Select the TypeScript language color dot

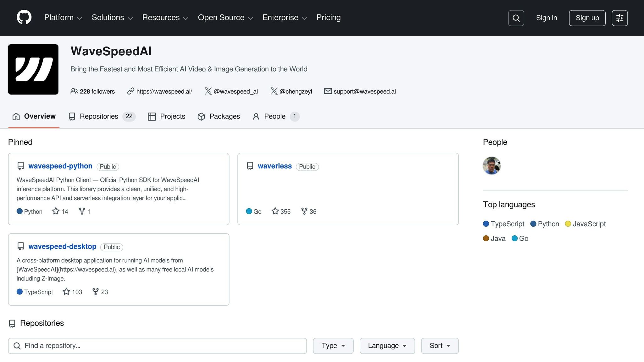pyautogui.click(x=486, y=224)
